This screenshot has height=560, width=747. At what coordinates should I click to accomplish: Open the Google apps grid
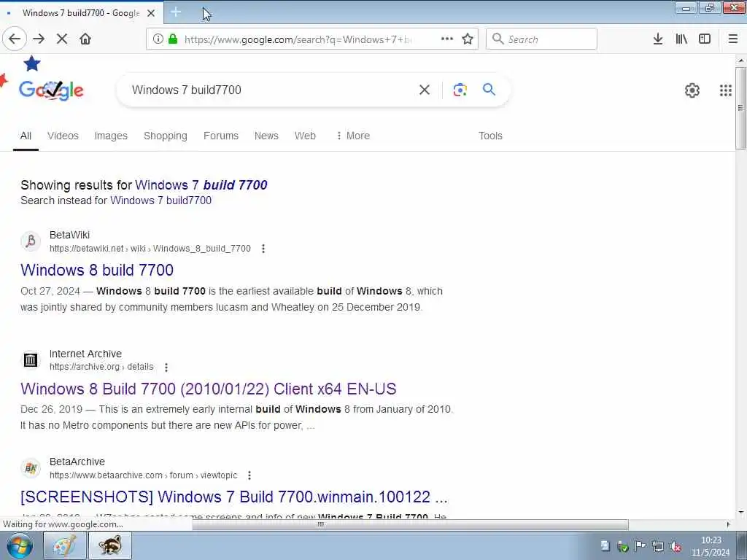click(x=726, y=90)
